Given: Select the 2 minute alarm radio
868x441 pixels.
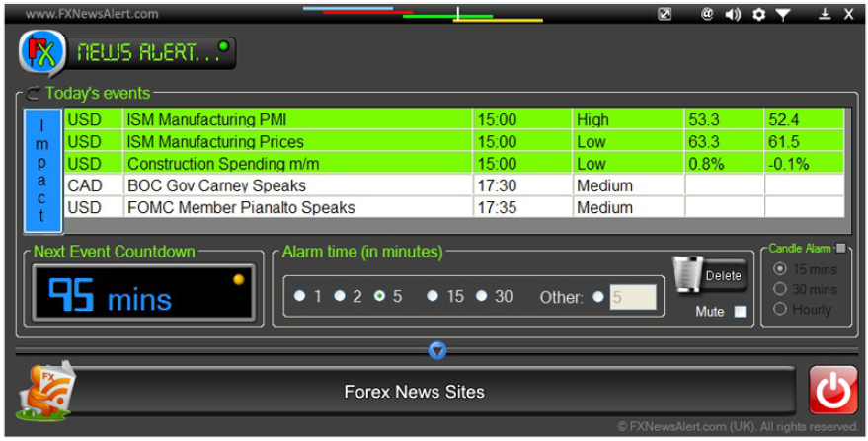Looking at the screenshot, I should pyautogui.click(x=340, y=296).
